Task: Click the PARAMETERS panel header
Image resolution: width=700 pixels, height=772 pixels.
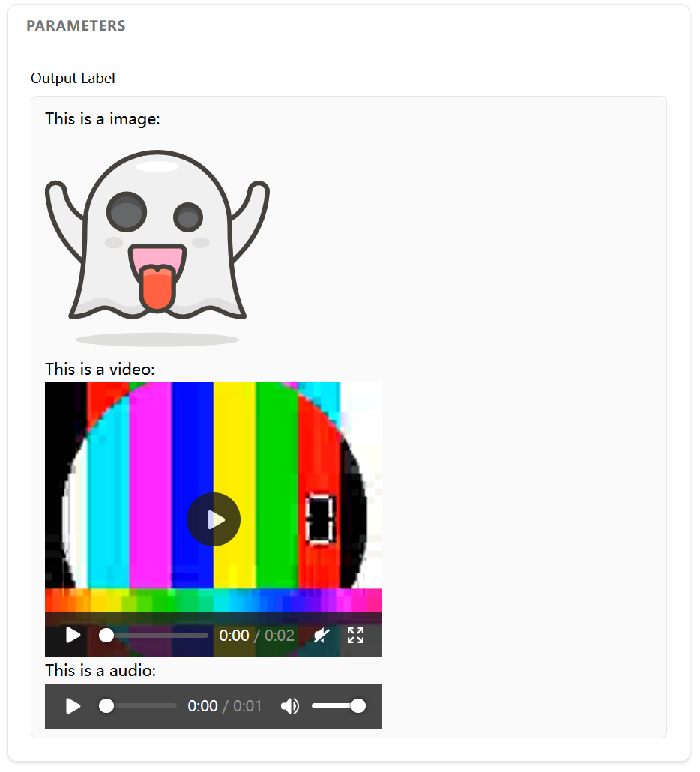Action: click(76, 26)
